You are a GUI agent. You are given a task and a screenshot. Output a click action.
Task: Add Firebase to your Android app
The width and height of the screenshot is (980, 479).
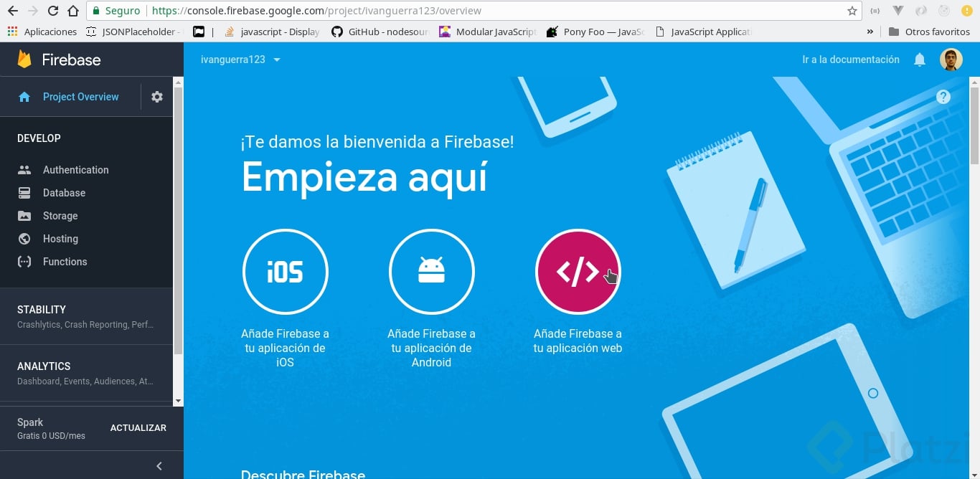[x=431, y=272]
